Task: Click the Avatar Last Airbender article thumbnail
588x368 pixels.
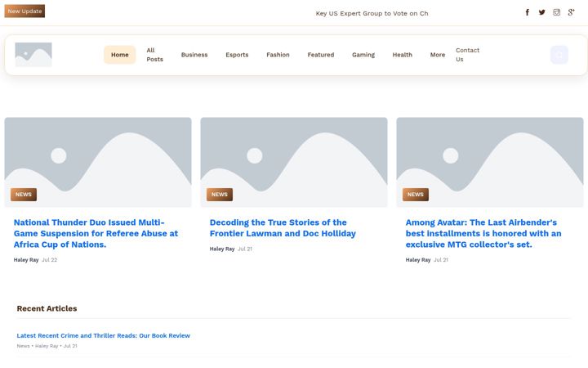Action: click(490, 162)
